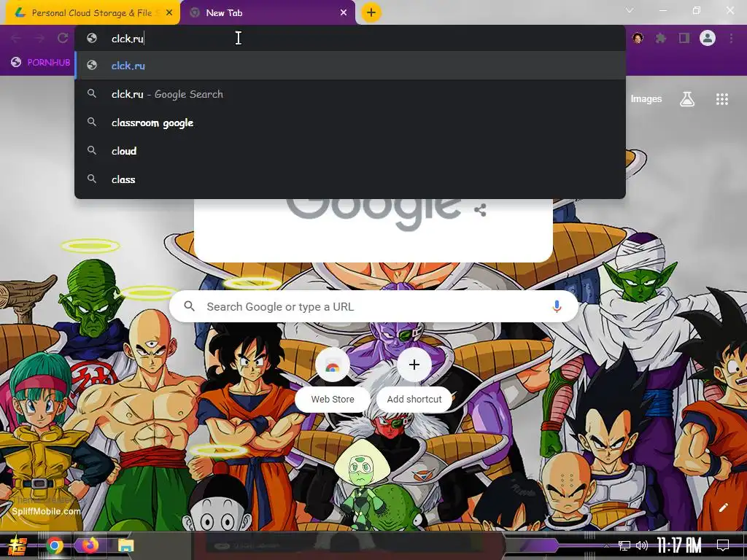Open the Images link

coord(646,99)
